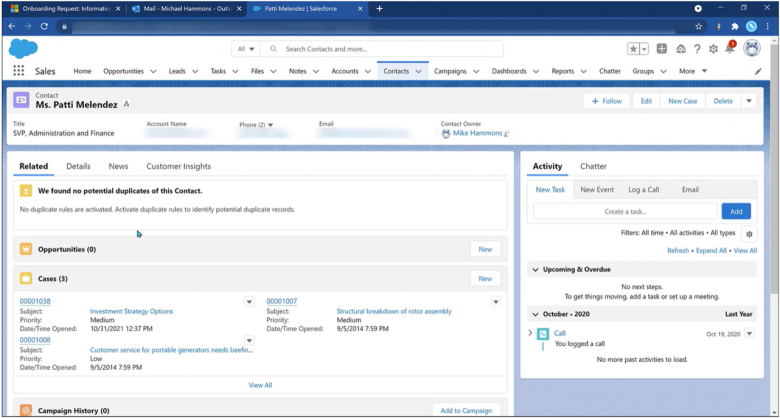Open the actions menu for case 00001007

pyautogui.click(x=495, y=302)
